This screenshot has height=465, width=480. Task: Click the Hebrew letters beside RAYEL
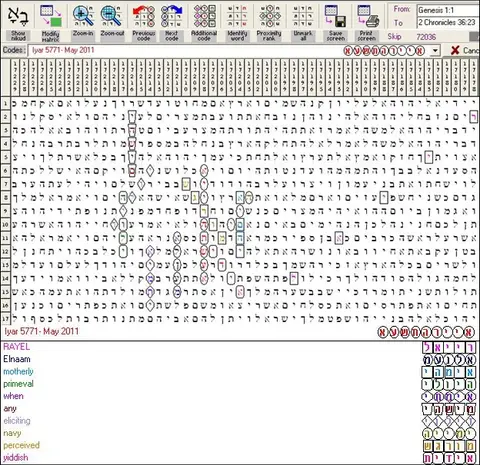click(449, 348)
